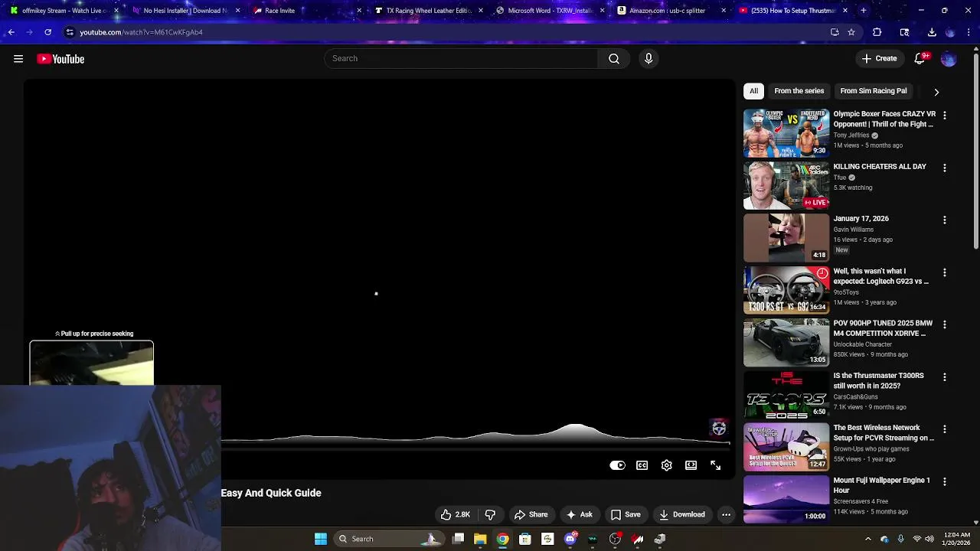Switch to the 'No Hesi Installer' tab

185,11
